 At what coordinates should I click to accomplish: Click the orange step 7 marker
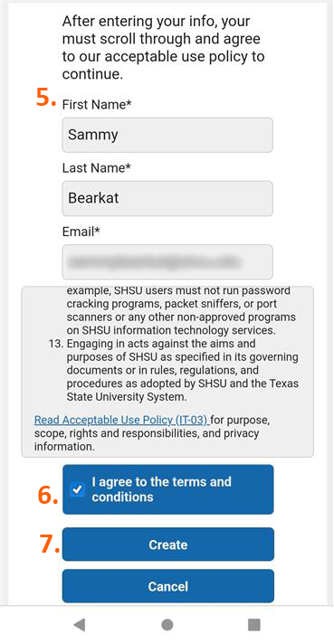click(x=49, y=544)
